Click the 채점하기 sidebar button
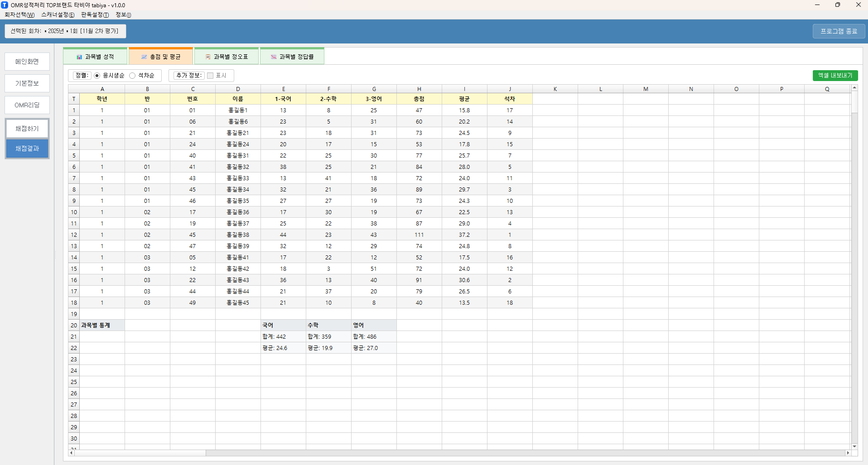Viewport: 868px width, 465px height. tap(27, 129)
